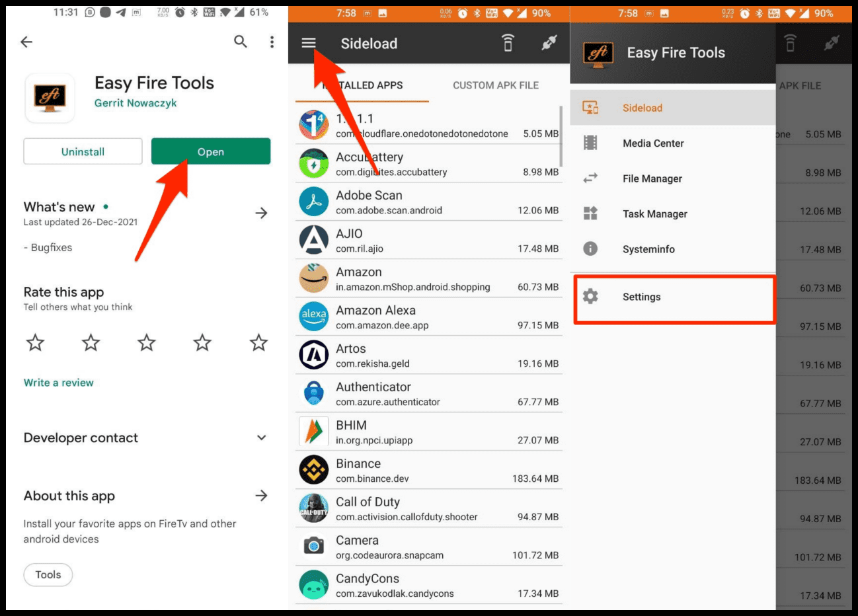Tap the File Manager arrows icon
The height and width of the screenshot is (616, 858).
(590, 178)
